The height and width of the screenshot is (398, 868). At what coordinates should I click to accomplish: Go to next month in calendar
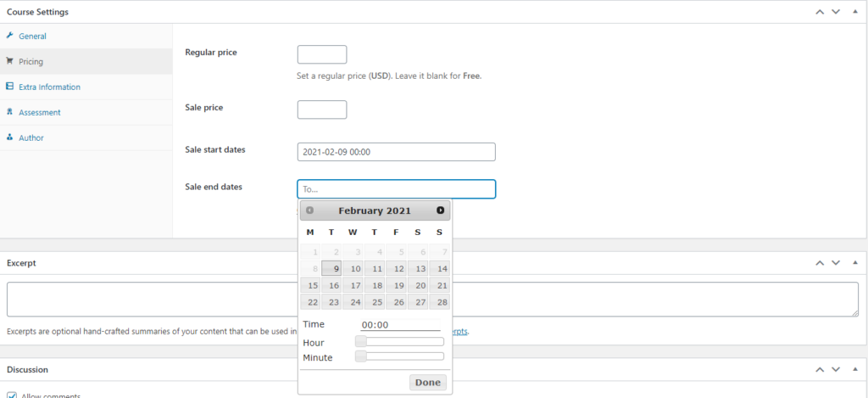pos(440,210)
